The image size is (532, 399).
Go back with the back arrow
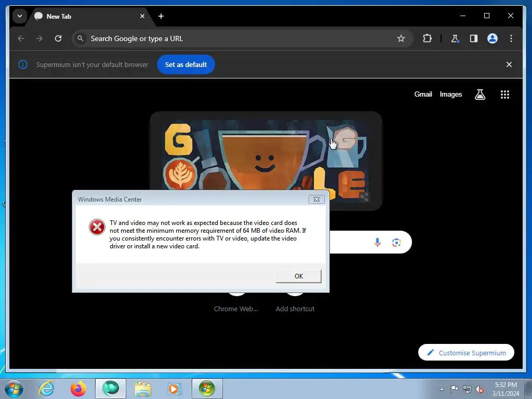pyautogui.click(x=21, y=38)
